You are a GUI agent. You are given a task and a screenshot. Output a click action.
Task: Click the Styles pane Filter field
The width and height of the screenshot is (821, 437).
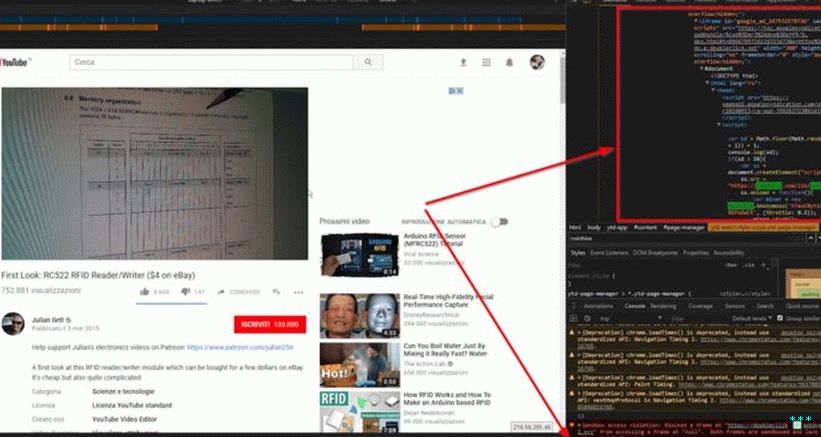(644, 265)
